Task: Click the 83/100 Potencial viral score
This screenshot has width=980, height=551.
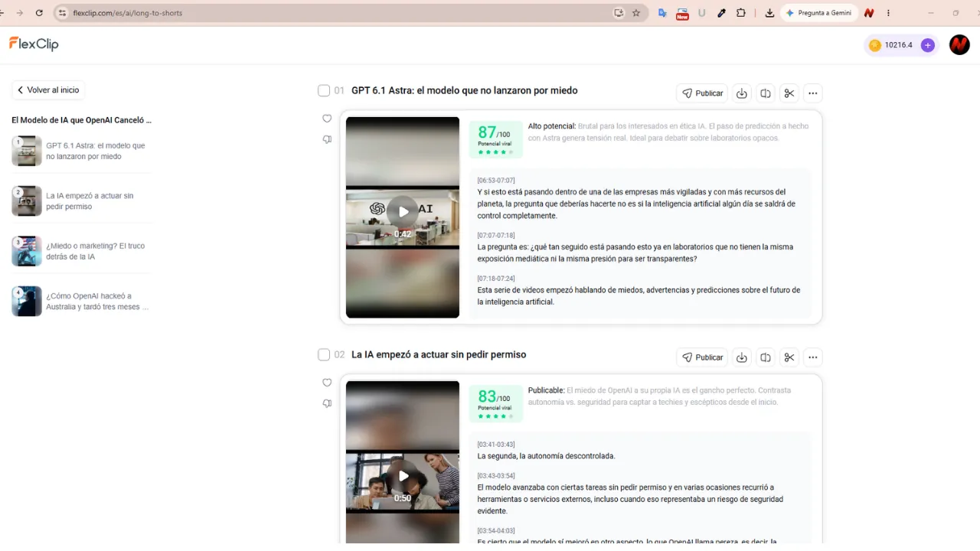Action: pos(496,403)
